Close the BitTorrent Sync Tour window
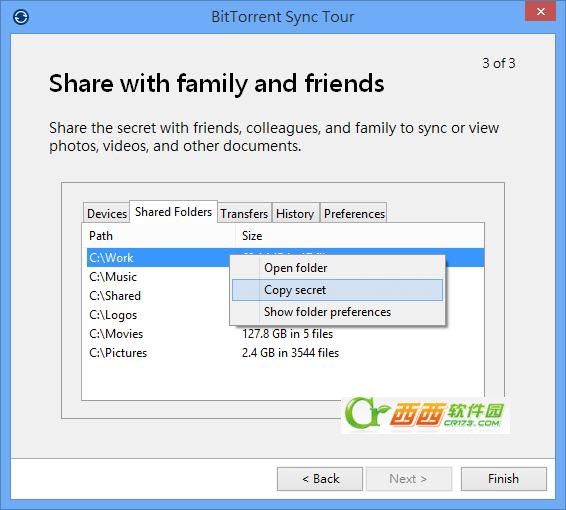This screenshot has height=510, width=566. click(540, 11)
